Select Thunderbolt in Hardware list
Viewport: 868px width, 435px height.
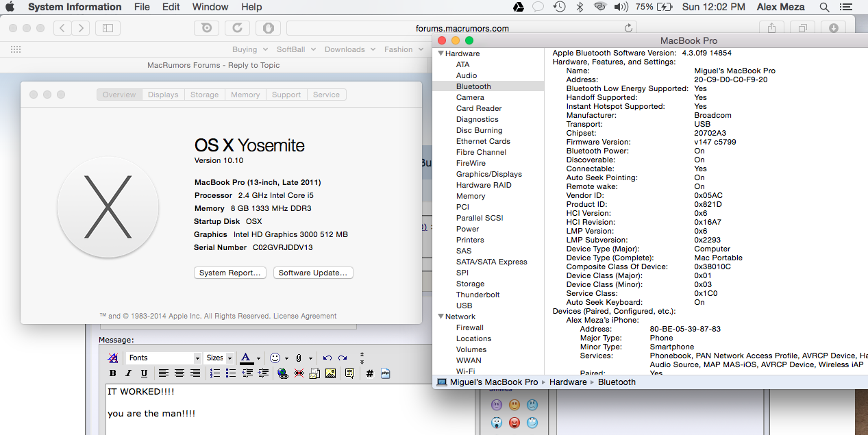click(x=478, y=295)
